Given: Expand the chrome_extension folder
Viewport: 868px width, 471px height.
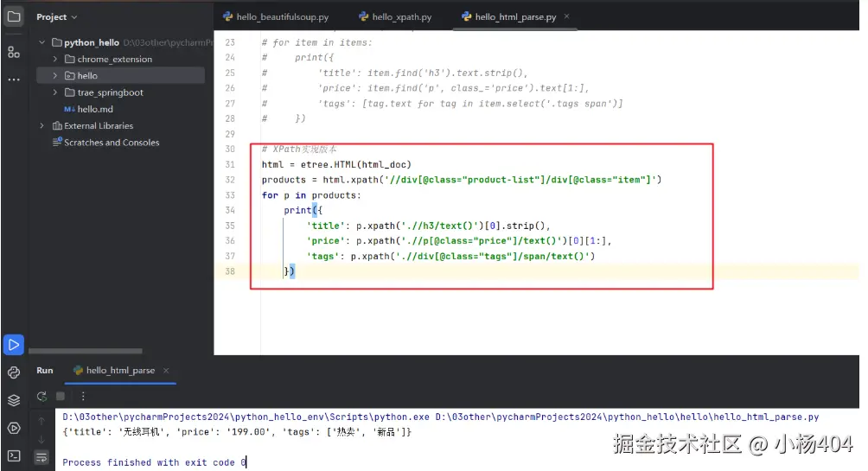Looking at the screenshot, I should tap(54, 59).
